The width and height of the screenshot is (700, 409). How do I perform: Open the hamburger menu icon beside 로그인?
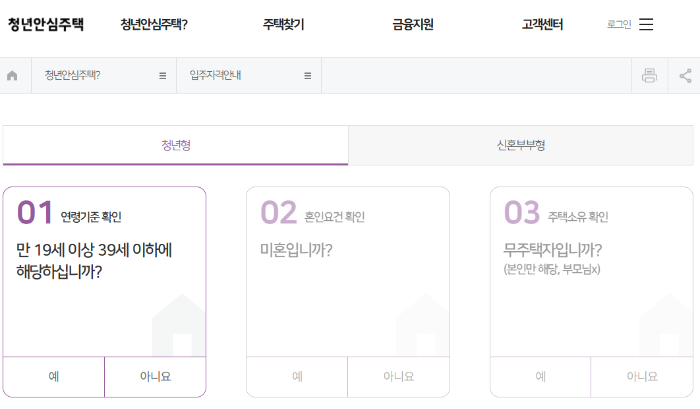click(646, 24)
